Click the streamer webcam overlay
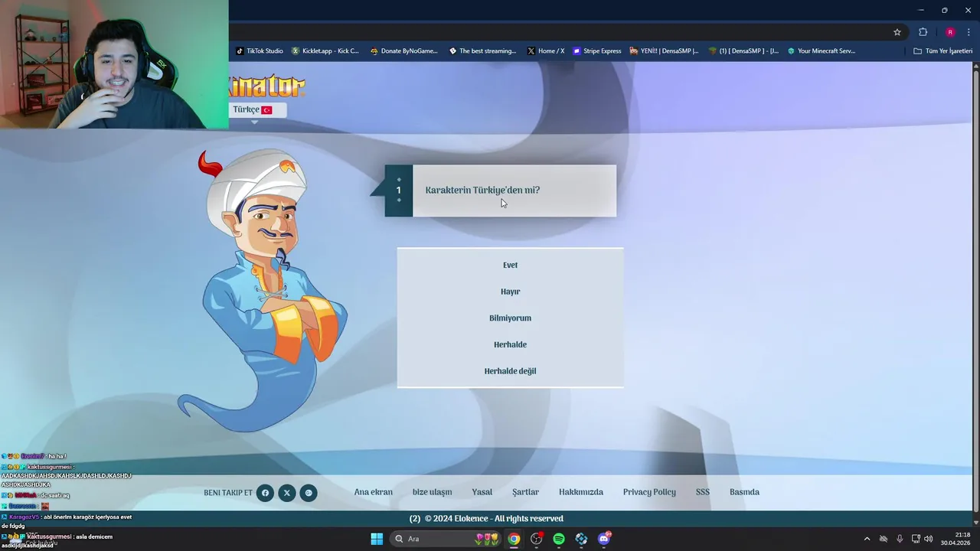Viewport: 980px width, 551px height. (x=114, y=64)
